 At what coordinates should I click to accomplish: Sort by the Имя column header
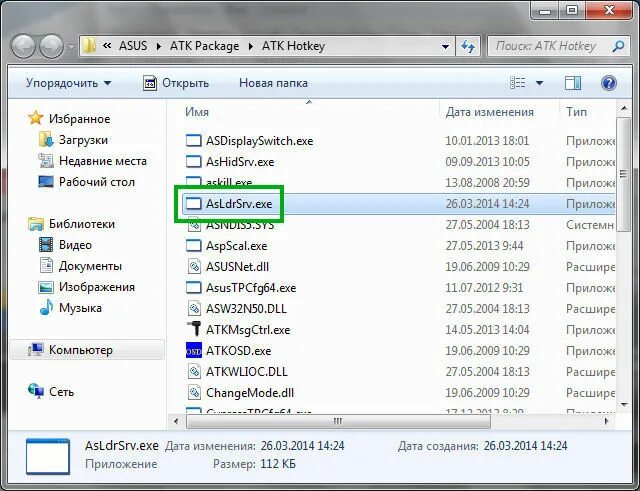point(197,112)
